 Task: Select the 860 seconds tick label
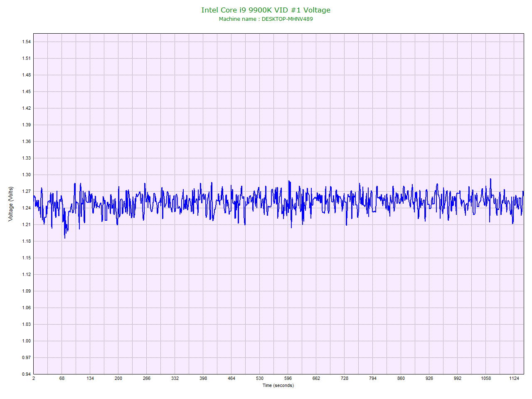click(401, 378)
